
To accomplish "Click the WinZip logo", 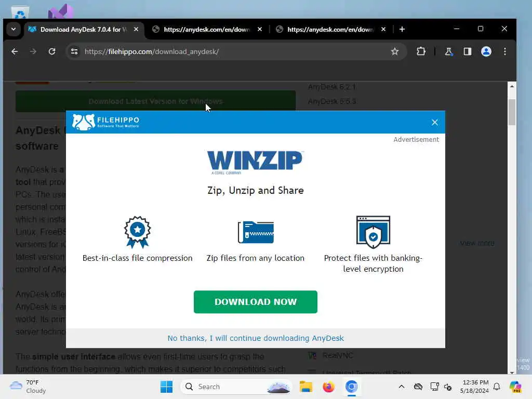I will [255, 162].
